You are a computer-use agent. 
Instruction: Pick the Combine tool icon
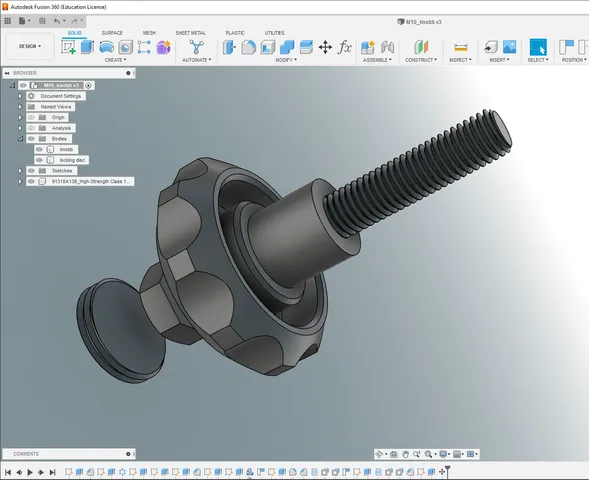pyautogui.click(x=287, y=47)
